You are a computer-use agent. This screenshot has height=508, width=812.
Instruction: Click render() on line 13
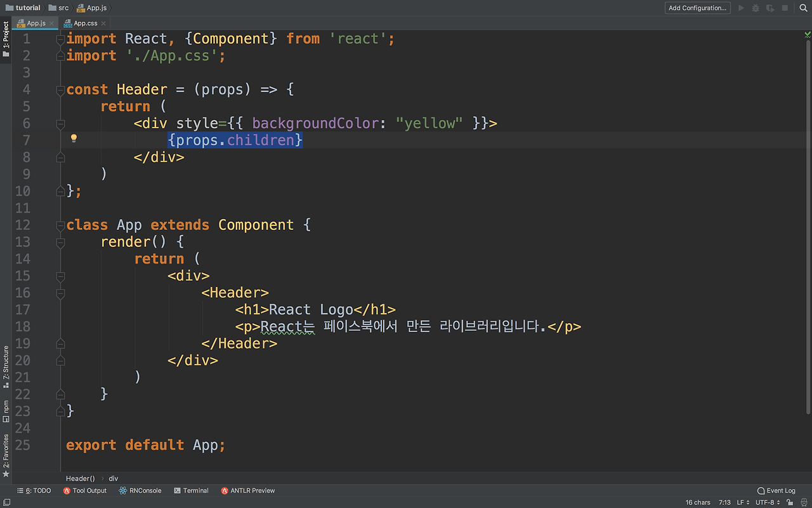point(134,242)
